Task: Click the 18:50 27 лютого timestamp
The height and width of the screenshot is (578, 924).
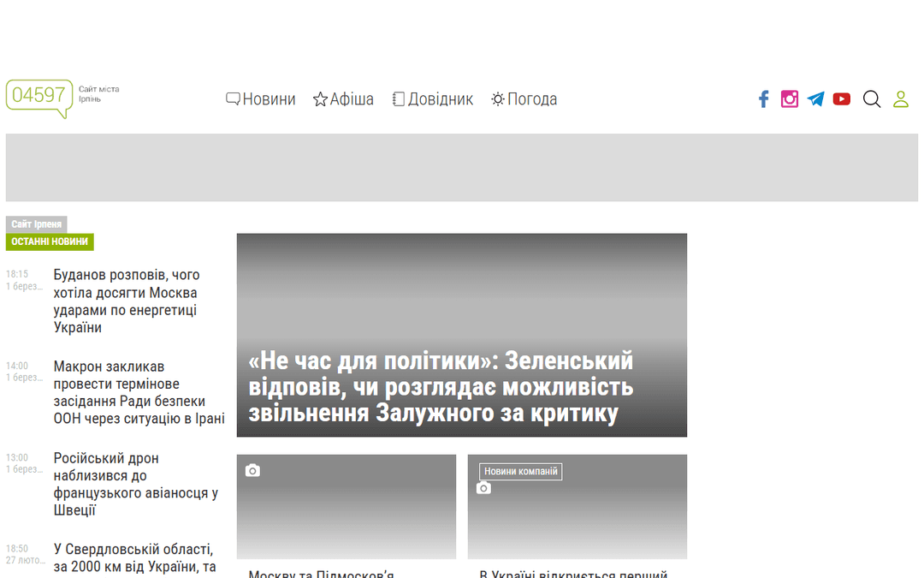Action: click(x=26, y=554)
